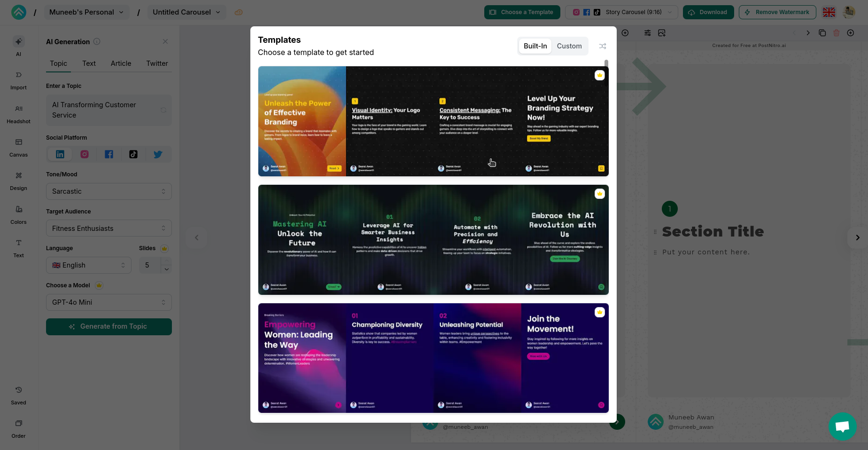Click the Section Title text on the slide
The height and width of the screenshot is (450, 868).
coord(713,231)
